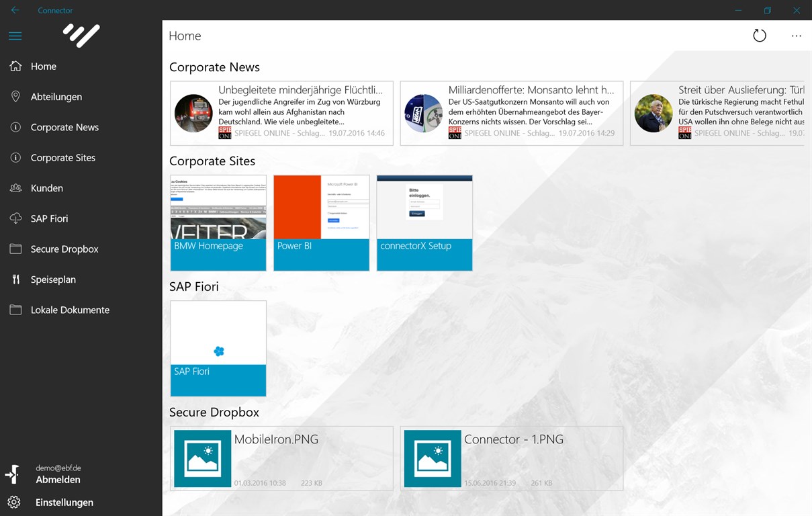Open the Corporate News section
This screenshot has height=516, width=812.
coord(15,127)
